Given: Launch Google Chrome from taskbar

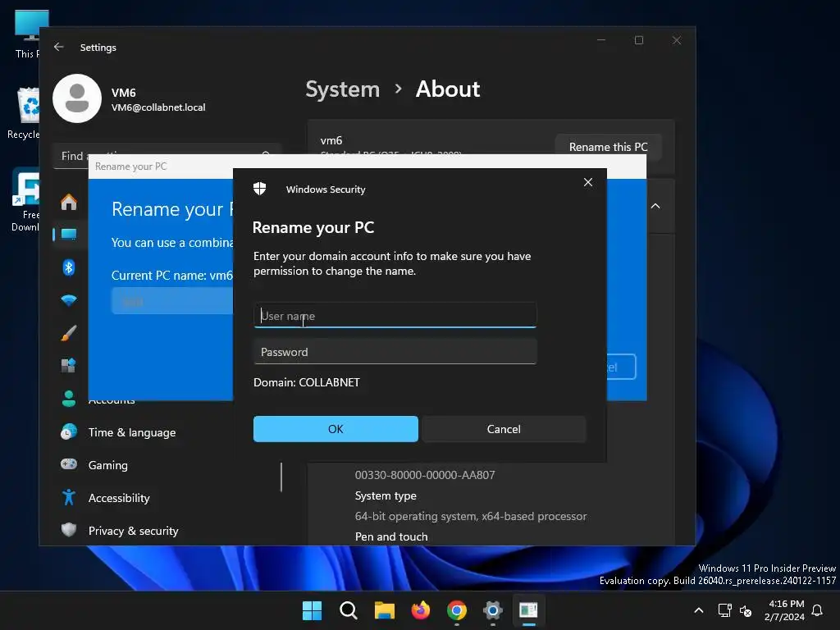Looking at the screenshot, I should (x=456, y=610).
